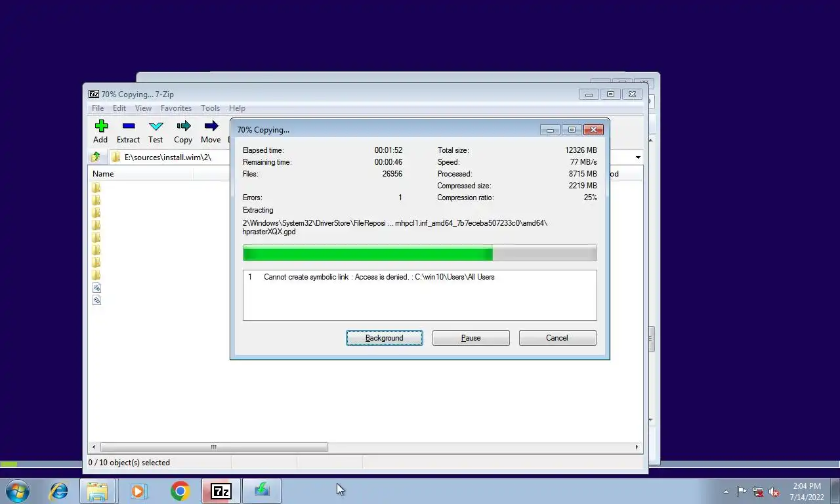Click the hprasterXQX.gpd extracting file name

[x=269, y=232]
